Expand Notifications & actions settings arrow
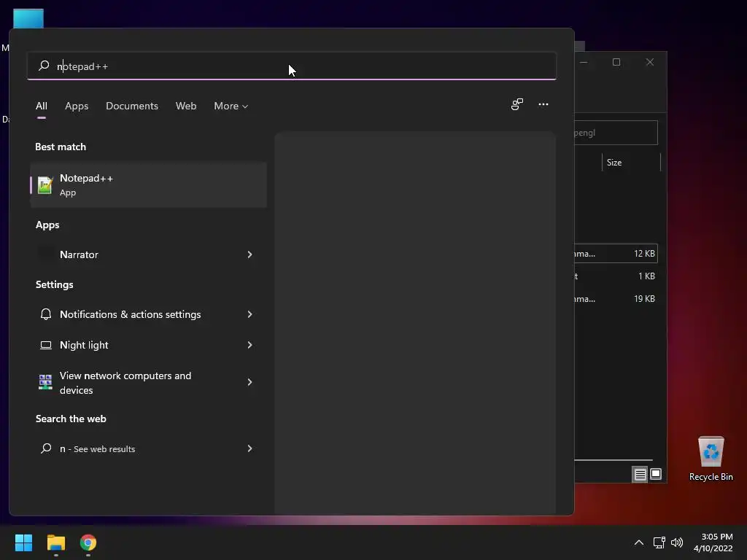This screenshot has width=747, height=560. 249,314
